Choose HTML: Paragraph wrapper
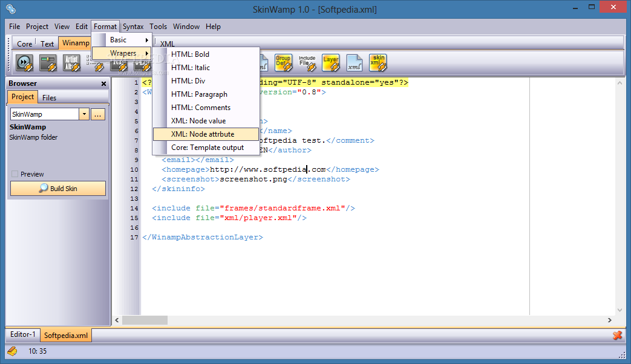 206,94
